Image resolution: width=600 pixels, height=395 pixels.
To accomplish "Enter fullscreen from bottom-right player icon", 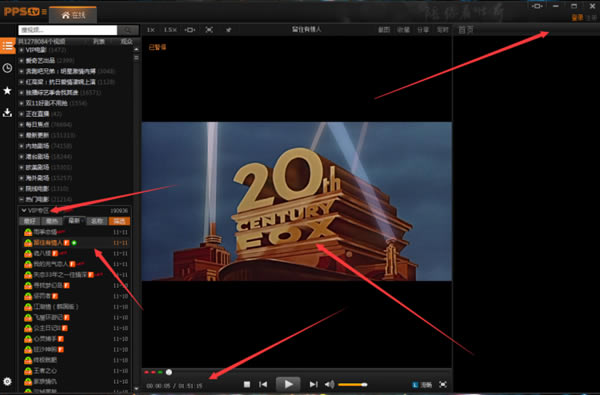I will (443, 385).
